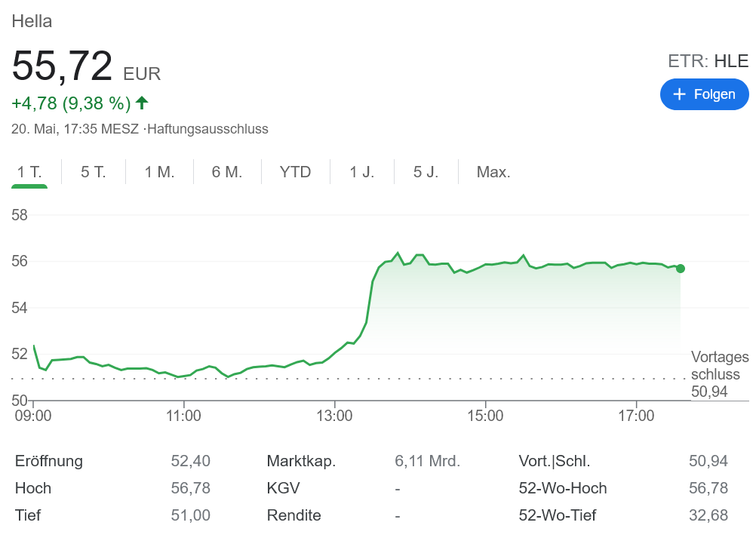
Task: Show the 6 M. chart range
Action: [227, 172]
